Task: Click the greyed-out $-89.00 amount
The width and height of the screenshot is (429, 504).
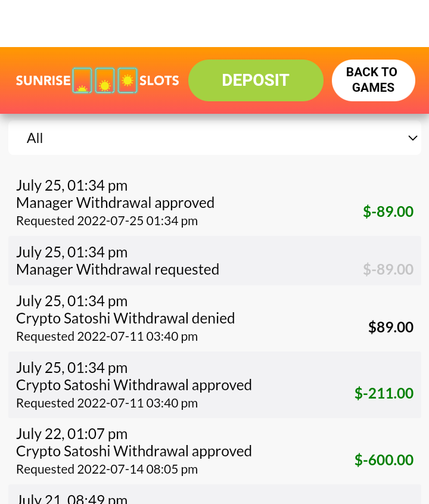Action: coord(388,269)
